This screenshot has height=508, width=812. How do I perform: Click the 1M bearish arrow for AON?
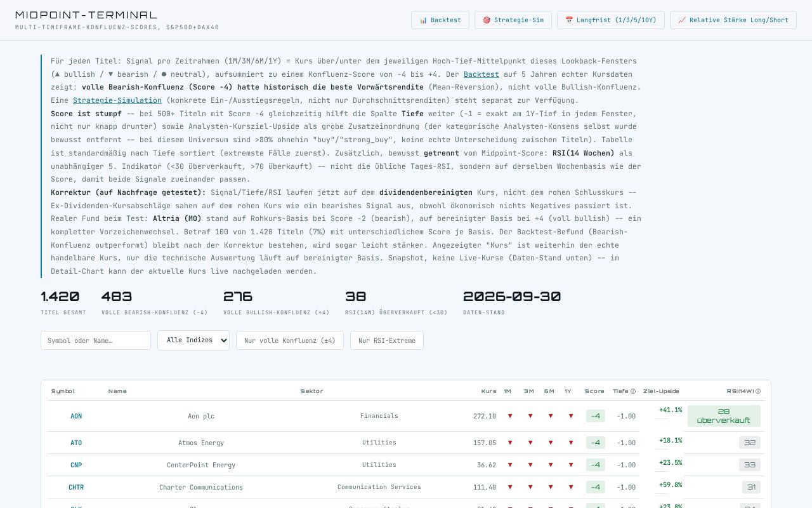click(509, 417)
